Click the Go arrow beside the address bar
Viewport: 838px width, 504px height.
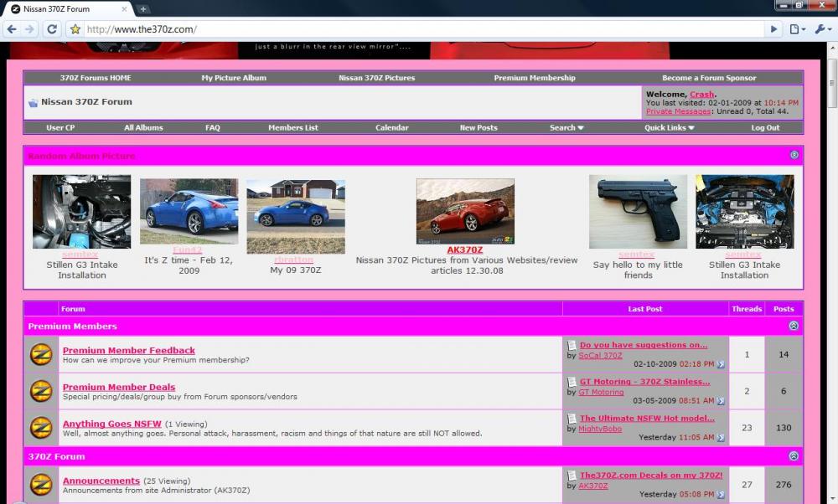click(x=773, y=28)
